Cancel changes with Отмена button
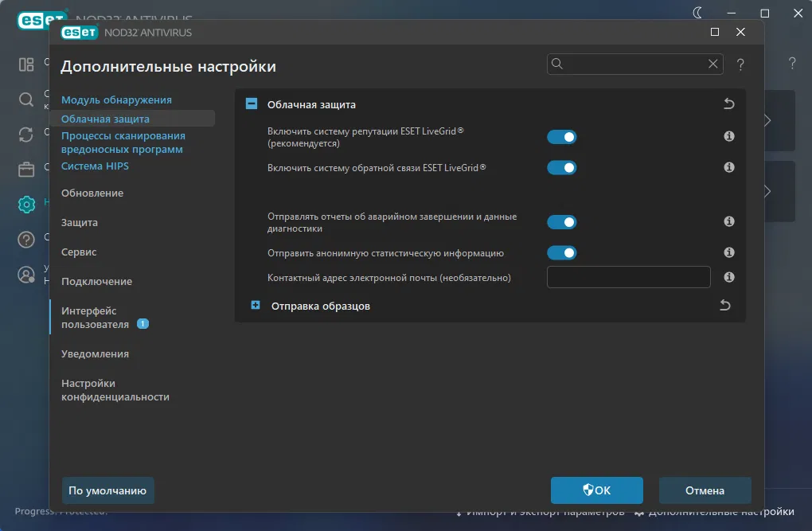 pyautogui.click(x=705, y=490)
